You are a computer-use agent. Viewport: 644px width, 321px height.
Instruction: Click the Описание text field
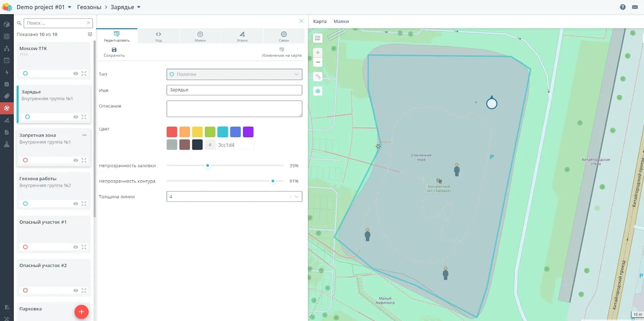(x=234, y=109)
